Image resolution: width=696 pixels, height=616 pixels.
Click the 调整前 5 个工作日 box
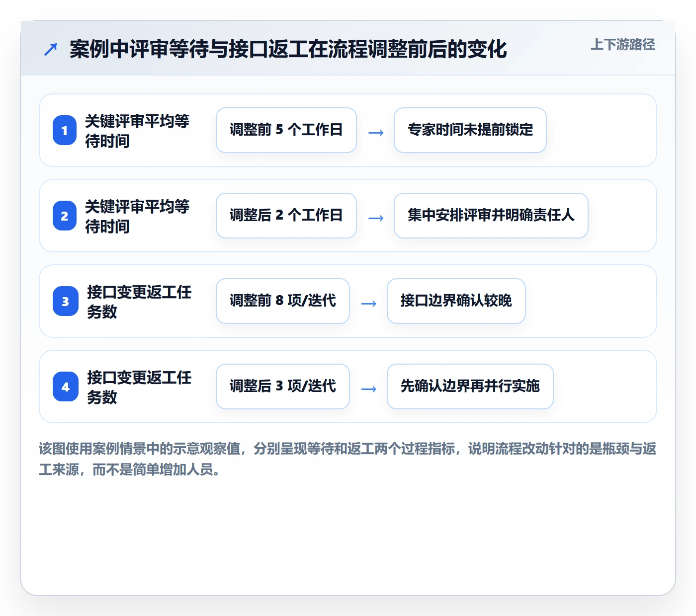[x=286, y=130]
